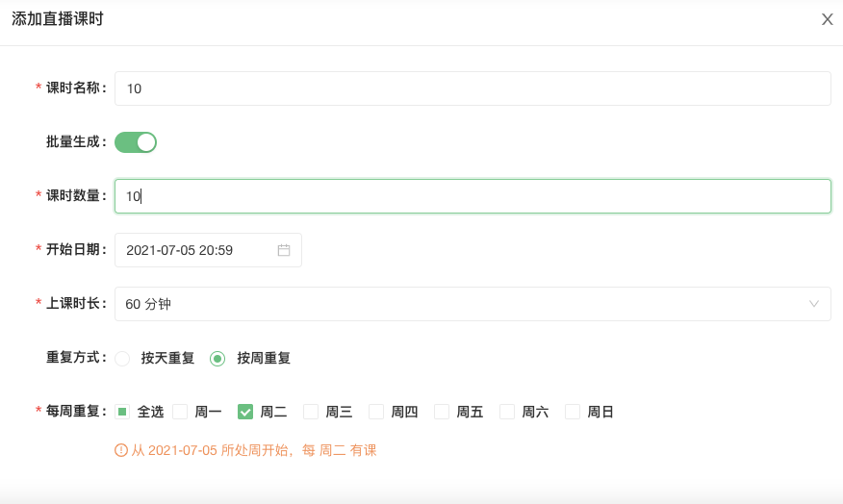Check the 周三 checkbox

(x=311, y=412)
